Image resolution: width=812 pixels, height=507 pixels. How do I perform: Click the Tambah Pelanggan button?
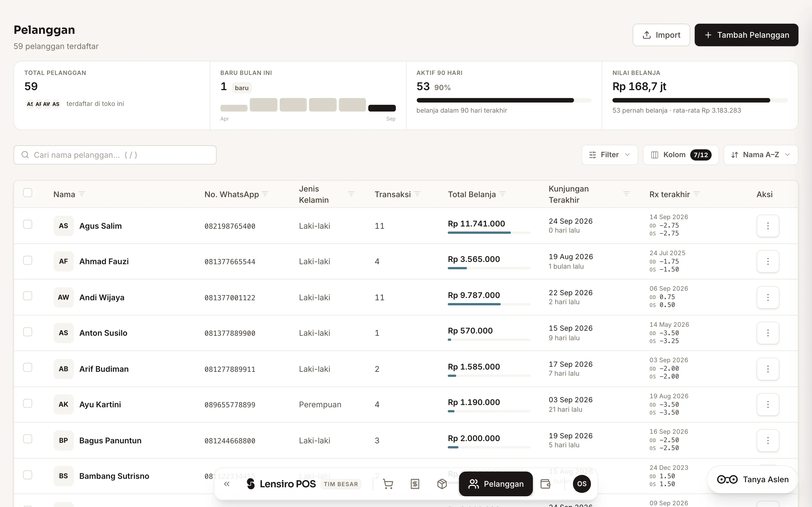[x=746, y=35]
